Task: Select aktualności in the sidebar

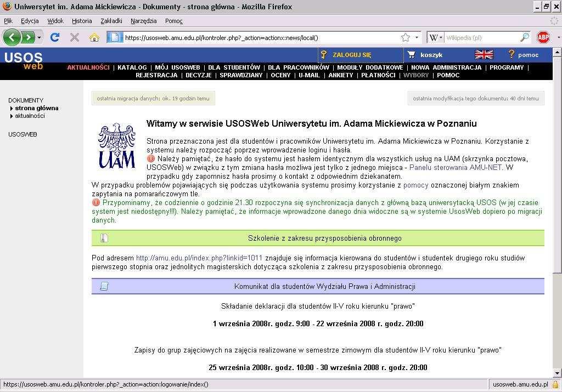Action: coord(30,116)
